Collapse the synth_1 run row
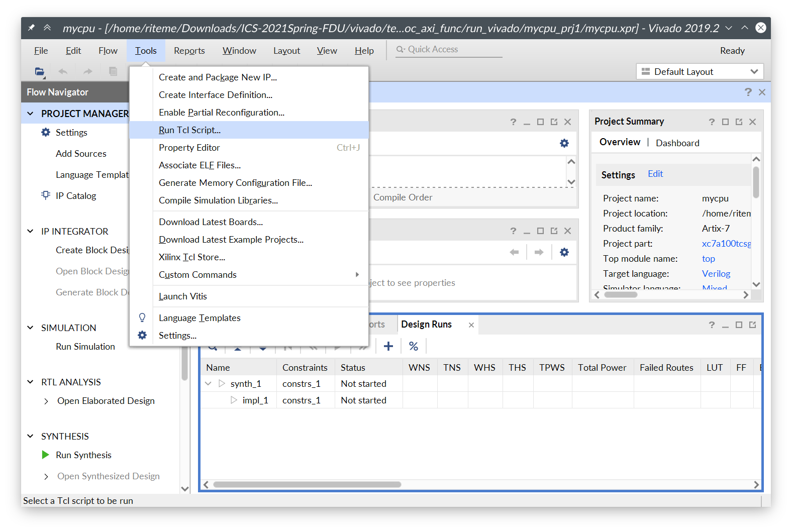Viewport: 792px width, 532px height. coord(208,383)
